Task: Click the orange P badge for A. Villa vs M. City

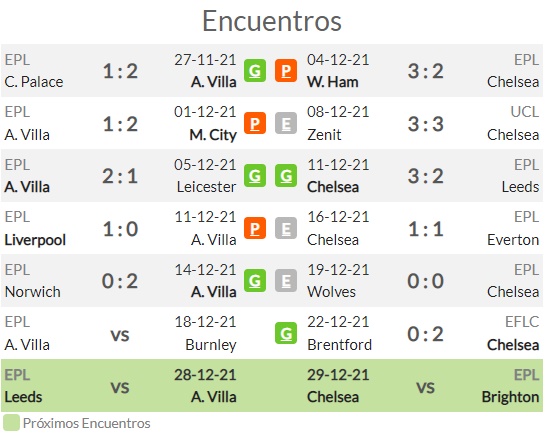Action: [x=255, y=123]
